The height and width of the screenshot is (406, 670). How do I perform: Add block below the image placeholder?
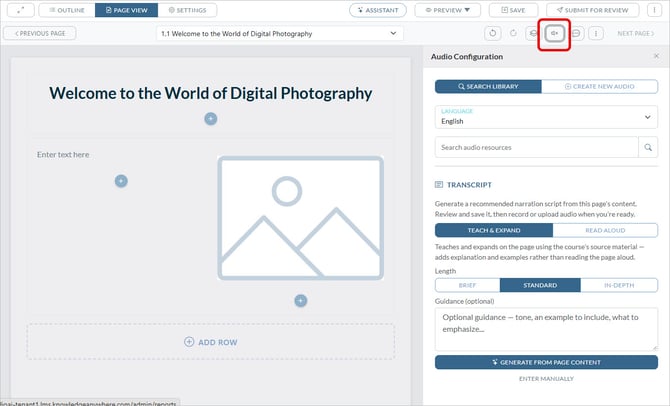[x=300, y=301]
